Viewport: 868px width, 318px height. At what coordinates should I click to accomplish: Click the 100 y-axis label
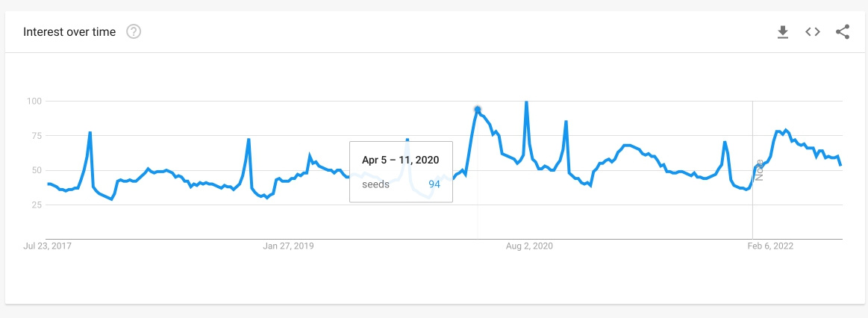[x=34, y=101]
